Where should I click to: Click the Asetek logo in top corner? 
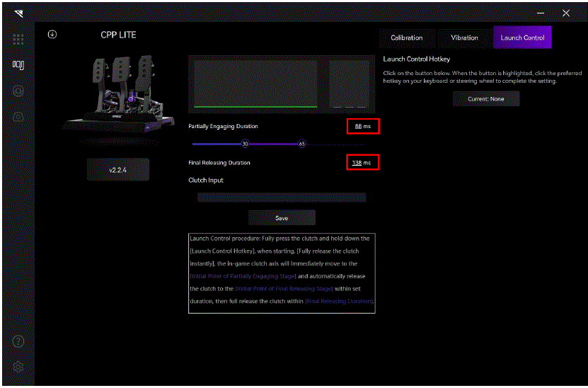tap(18, 13)
